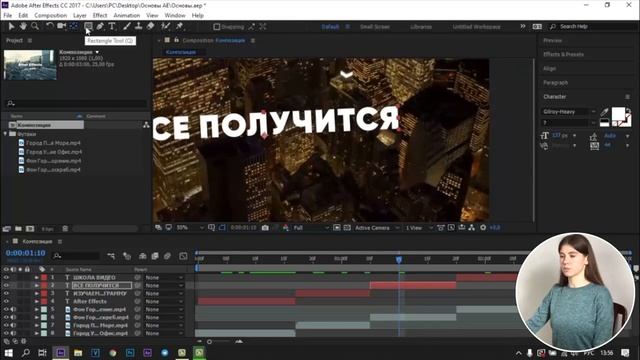Viewport: 640px width, 360px height.
Task: Select the Pan Behind anchor point tool
Action: click(74, 26)
